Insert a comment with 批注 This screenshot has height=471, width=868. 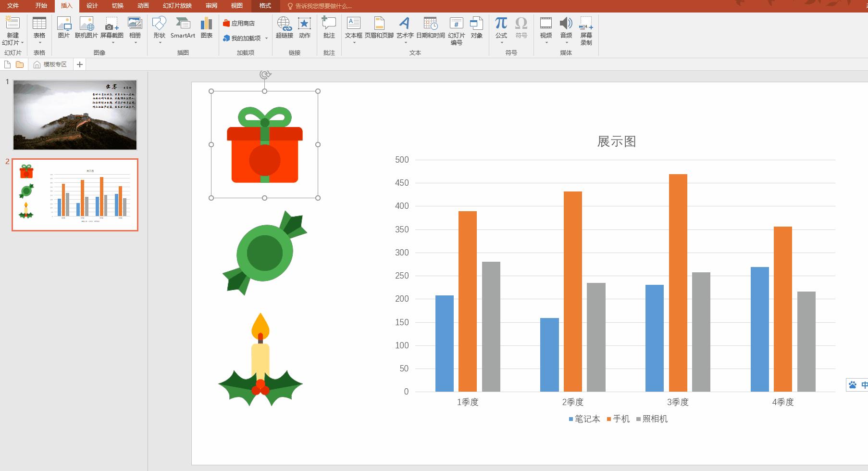tap(329, 28)
